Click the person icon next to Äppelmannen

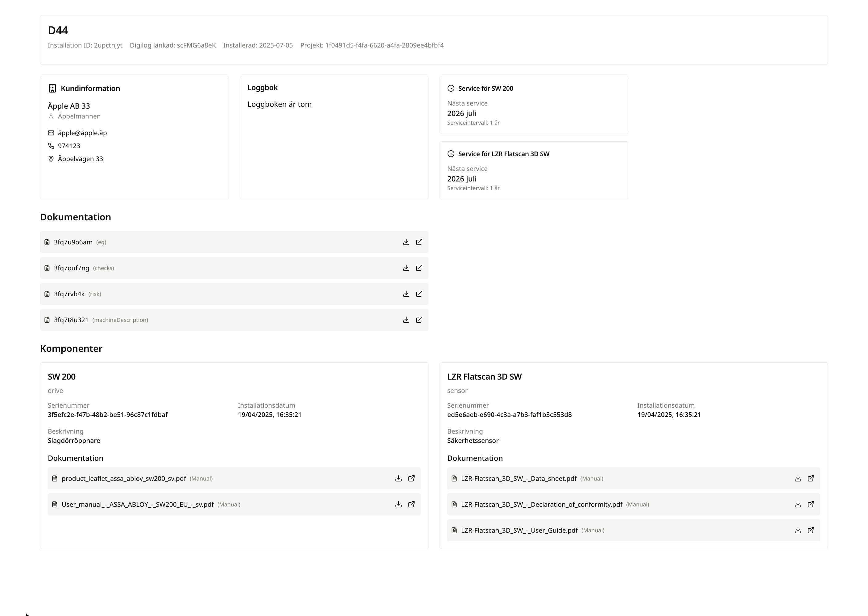click(x=51, y=116)
